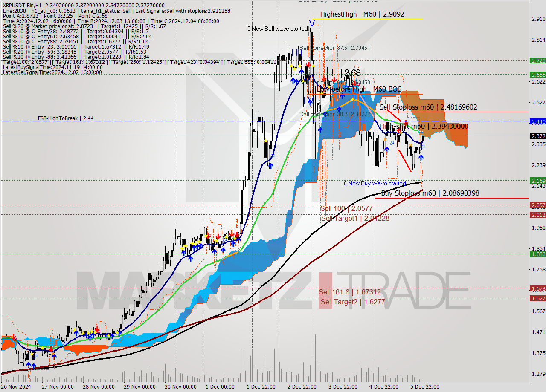Click the Sell Target2 | 1.6277 label
Viewport: 546px width, 392px height.
point(353,302)
